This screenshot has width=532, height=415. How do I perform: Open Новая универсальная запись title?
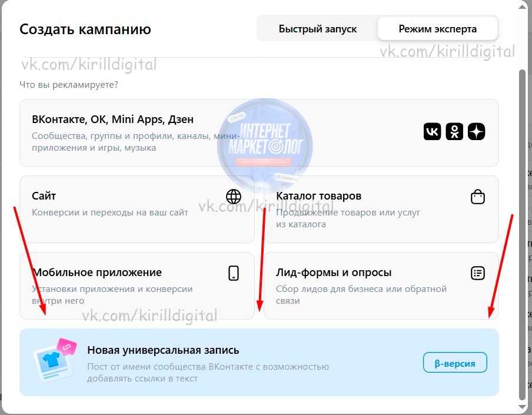[163, 350]
